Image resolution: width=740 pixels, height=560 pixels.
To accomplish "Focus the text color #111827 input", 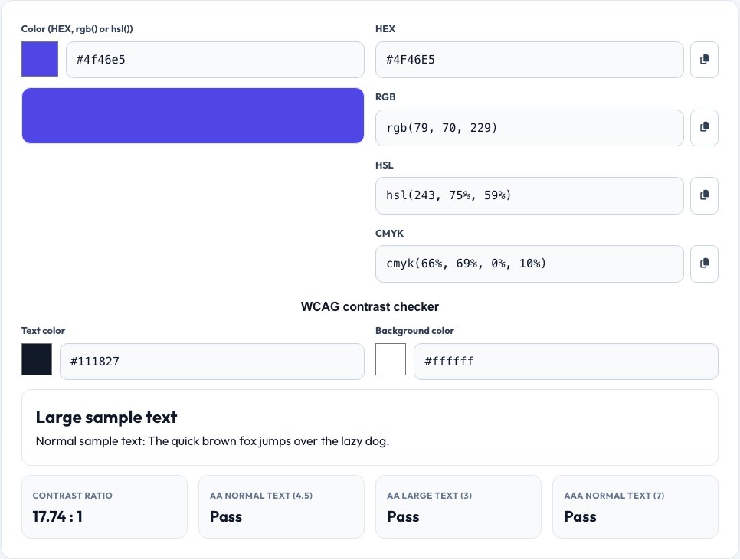I will [212, 362].
